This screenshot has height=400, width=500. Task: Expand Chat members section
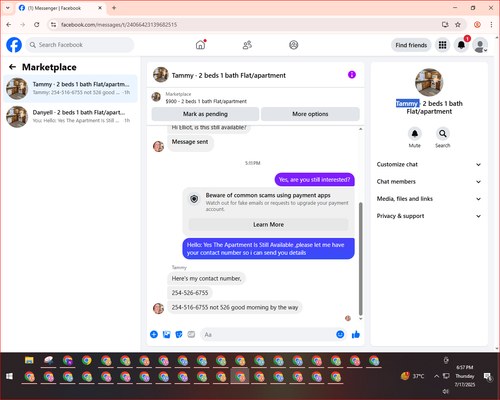pyautogui.click(x=429, y=182)
